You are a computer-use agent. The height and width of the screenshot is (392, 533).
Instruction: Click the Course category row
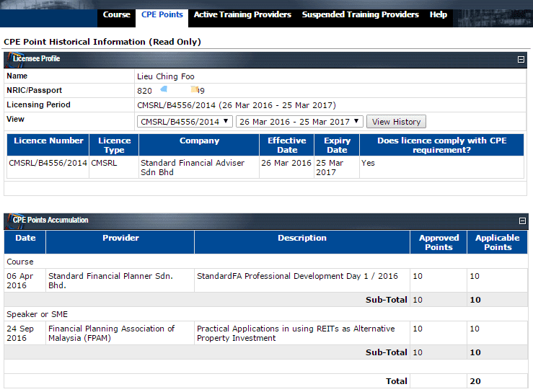[266, 262]
